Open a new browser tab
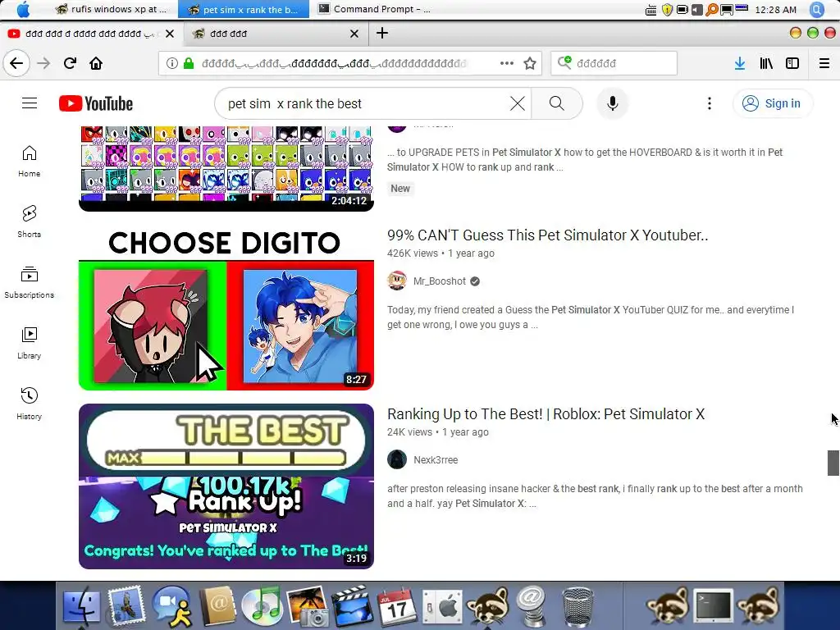Screen dimensions: 840x630 pyautogui.click(x=382, y=33)
